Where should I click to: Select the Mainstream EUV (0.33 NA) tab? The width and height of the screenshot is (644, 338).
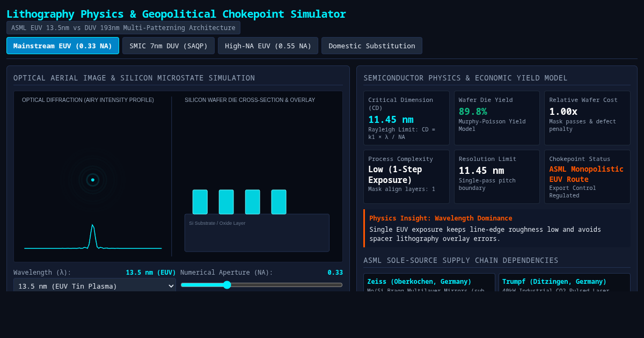(x=63, y=46)
